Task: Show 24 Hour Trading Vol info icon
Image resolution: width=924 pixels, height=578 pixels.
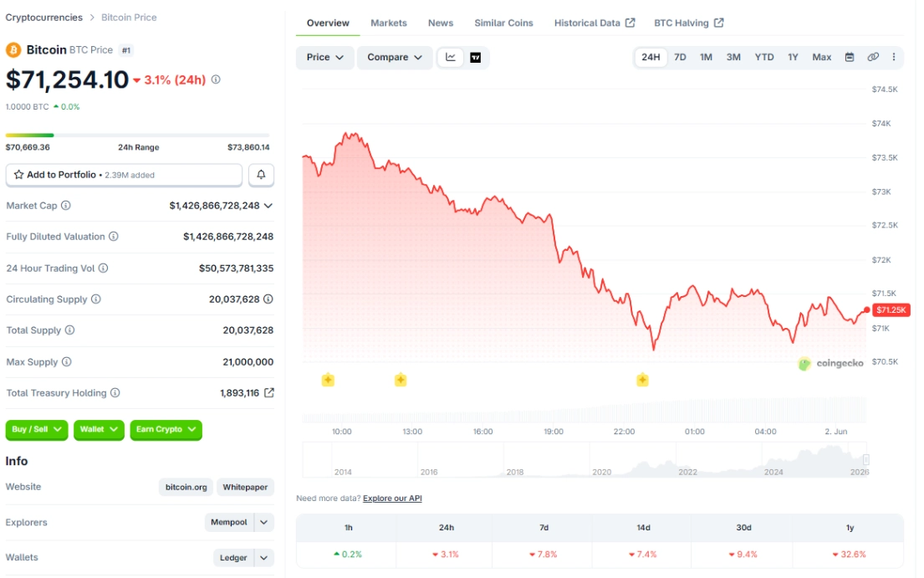Action: (103, 268)
